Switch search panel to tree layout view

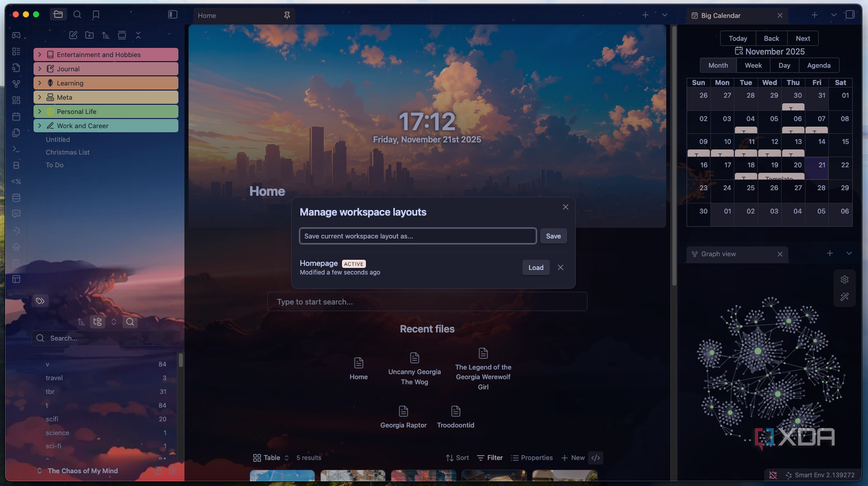pos(97,321)
